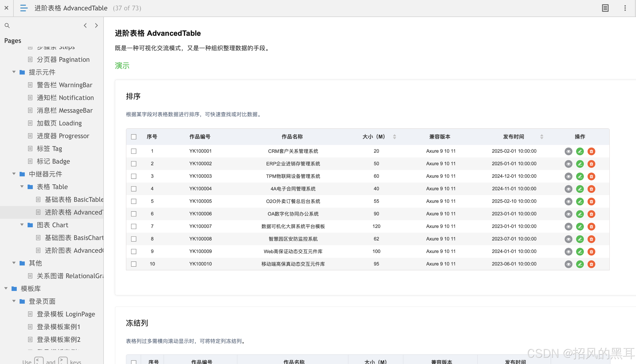
Task: Toggle the select-all checkbox in table header
Action: [x=134, y=137]
